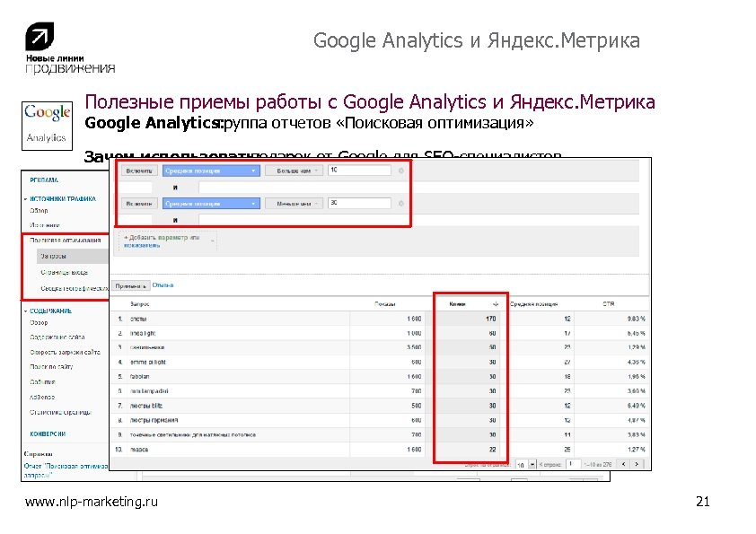Image resolution: width=756 pixels, height=534 pixels.
Task: Open События in the sidebar
Action: point(42,381)
